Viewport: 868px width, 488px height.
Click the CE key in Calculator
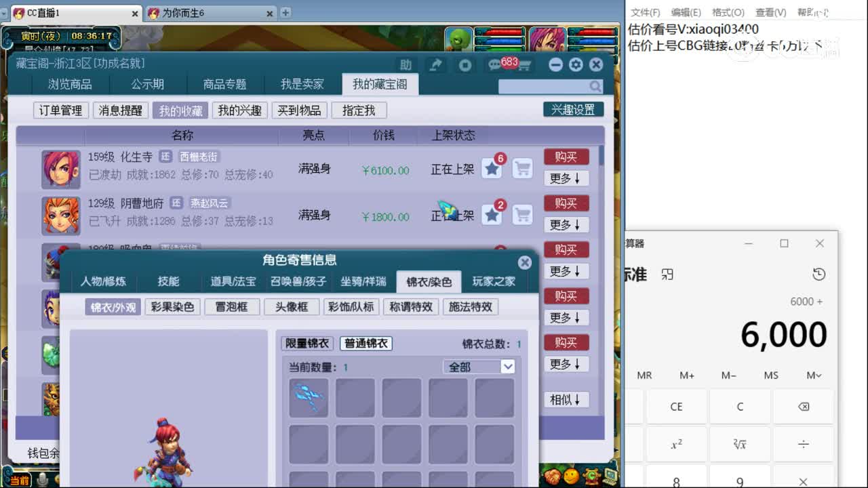[676, 407]
